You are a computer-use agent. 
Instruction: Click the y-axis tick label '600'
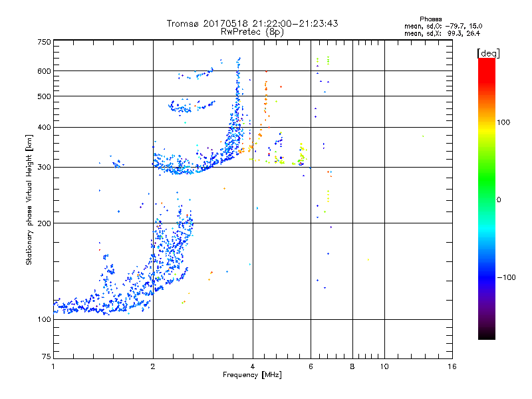44,71
